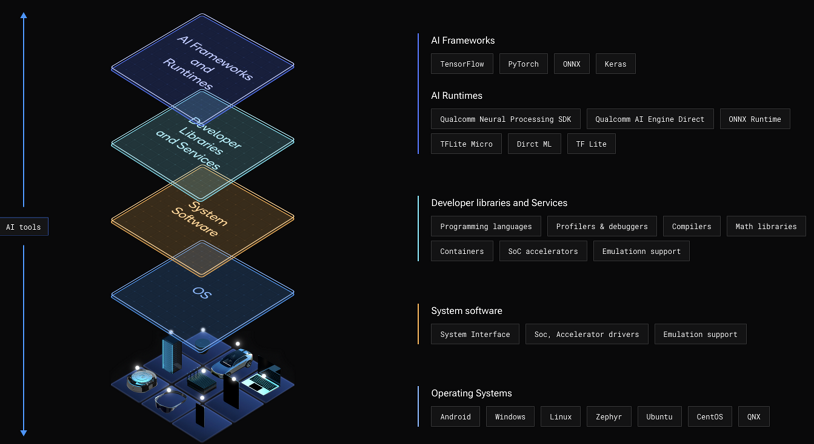Select the Keras framework tag

click(615, 64)
